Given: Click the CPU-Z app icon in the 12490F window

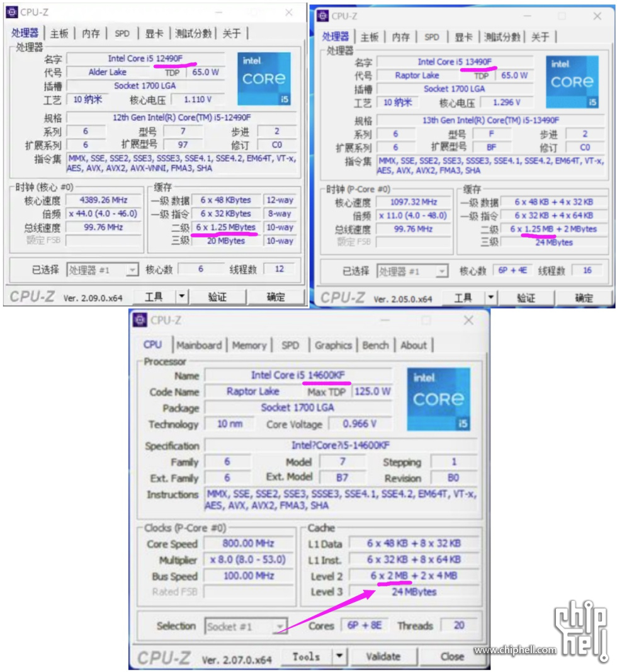Looking at the screenshot, I should click(x=11, y=12).
